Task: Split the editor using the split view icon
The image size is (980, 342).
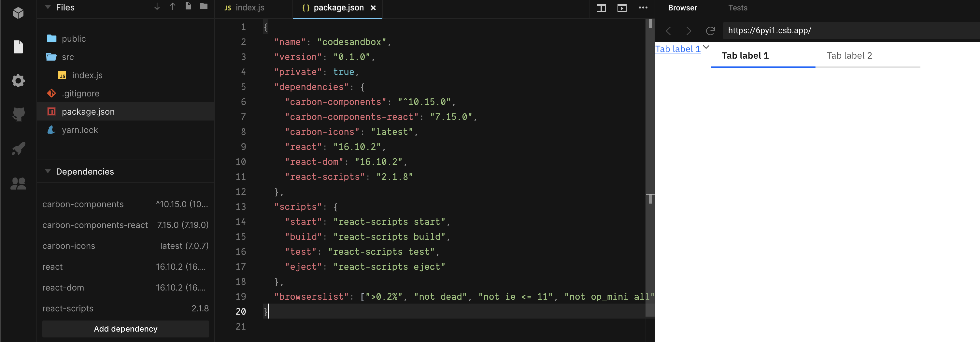Action: pos(601,7)
